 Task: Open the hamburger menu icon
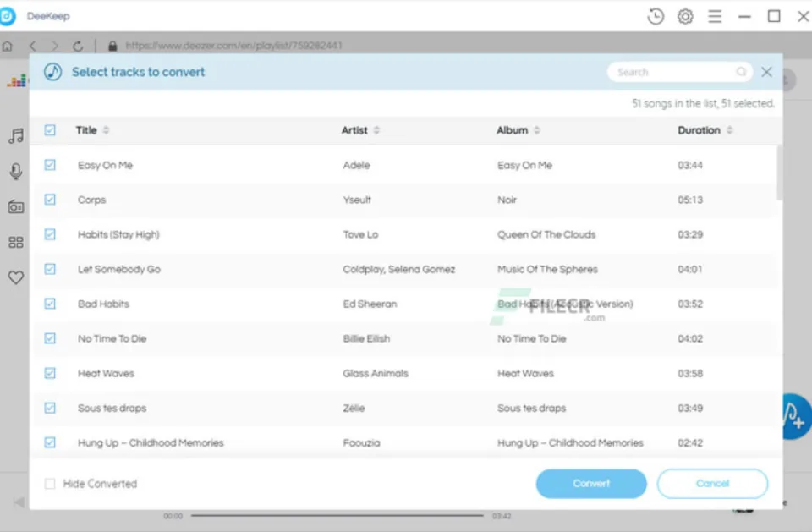pos(716,17)
